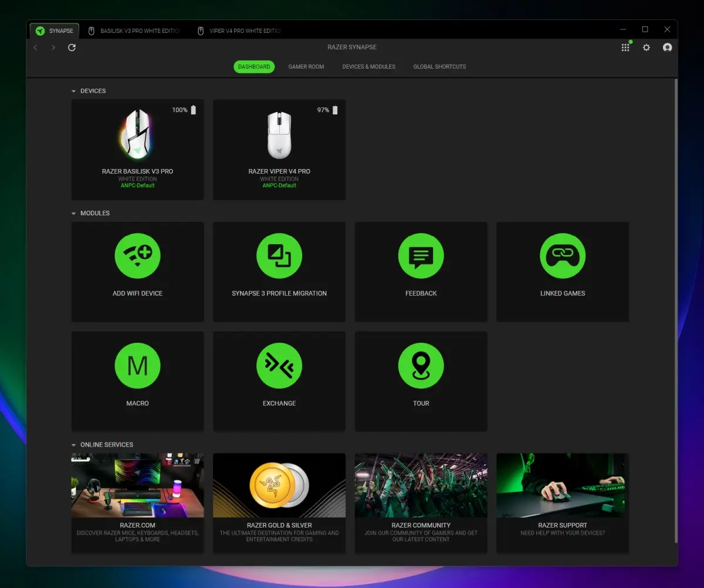Click the mouse icon on Basilisk tab

point(92,31)
